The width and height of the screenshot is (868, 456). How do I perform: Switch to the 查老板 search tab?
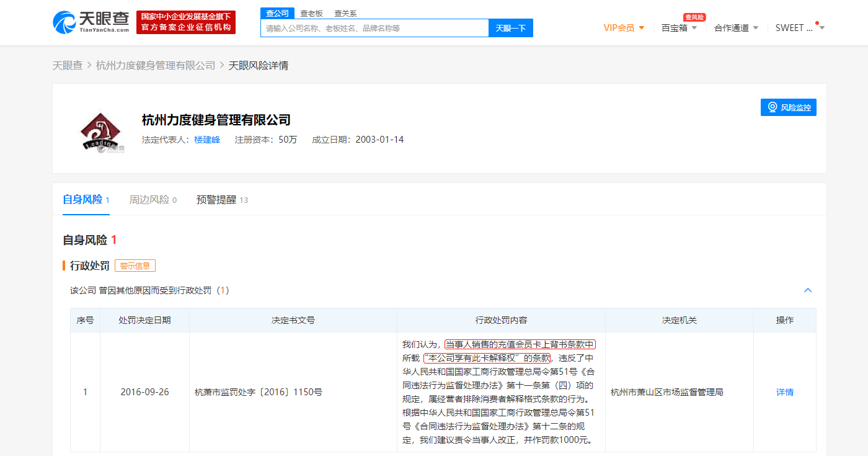(312, 13)
